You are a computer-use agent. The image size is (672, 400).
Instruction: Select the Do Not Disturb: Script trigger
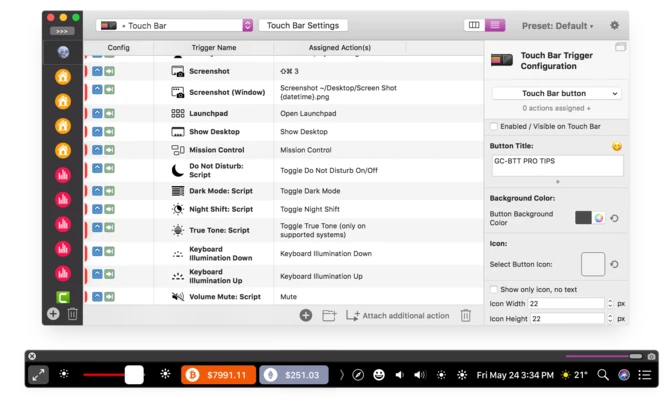tap(283, 170)
